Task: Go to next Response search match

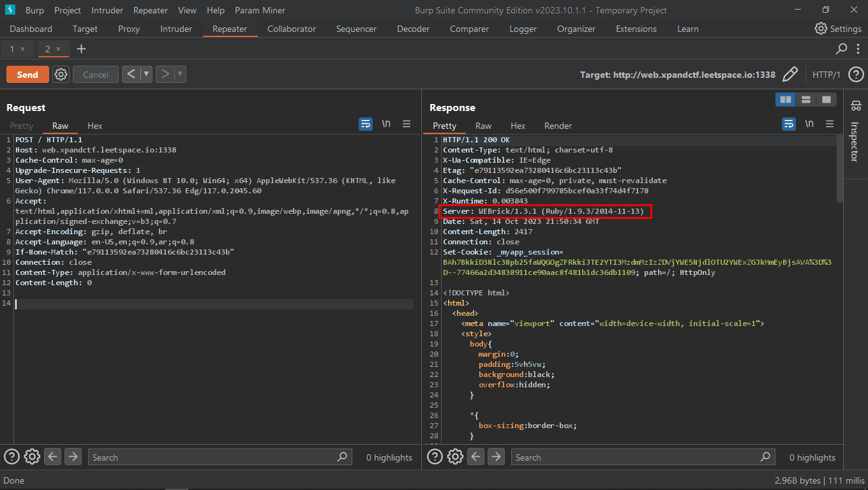Action: coord(496,457)
